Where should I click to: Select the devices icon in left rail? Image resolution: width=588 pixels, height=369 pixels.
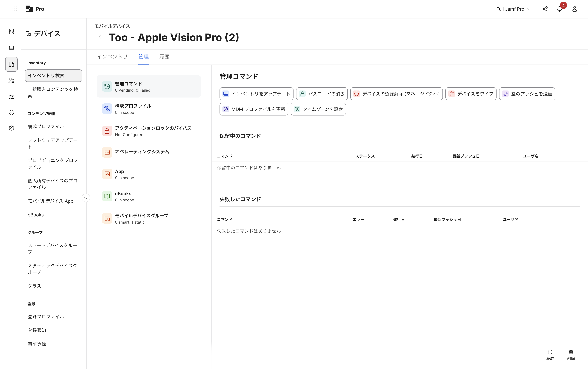pyautogui.click(x=11, y=64)
